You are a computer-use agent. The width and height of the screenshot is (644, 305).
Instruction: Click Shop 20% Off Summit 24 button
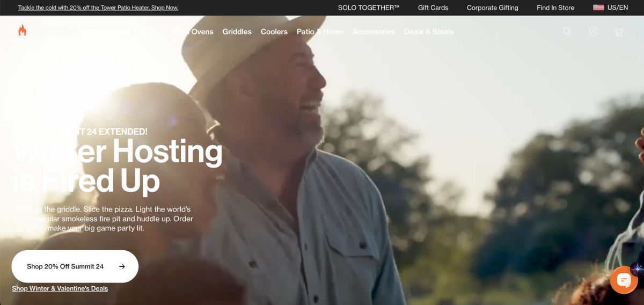click(75, 266)
